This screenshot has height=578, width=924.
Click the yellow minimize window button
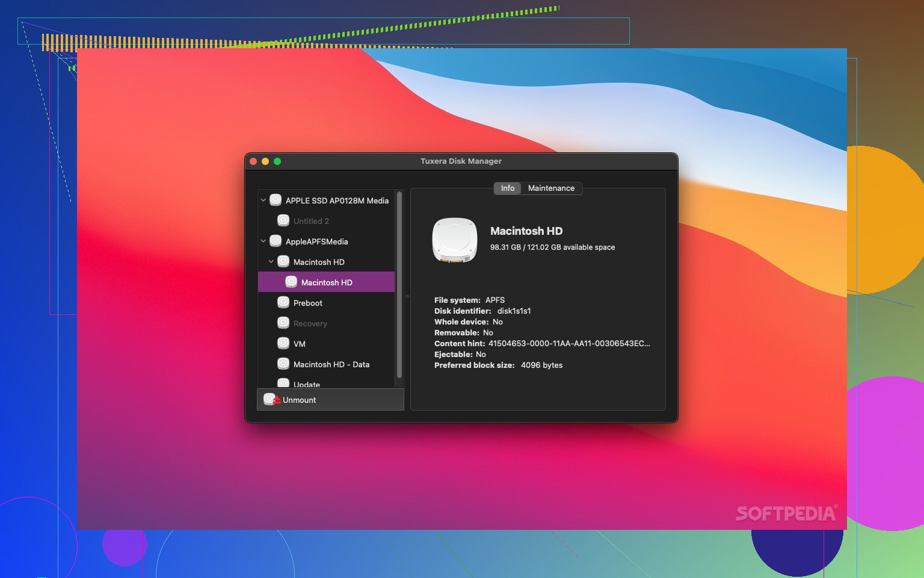pos(265,161)
